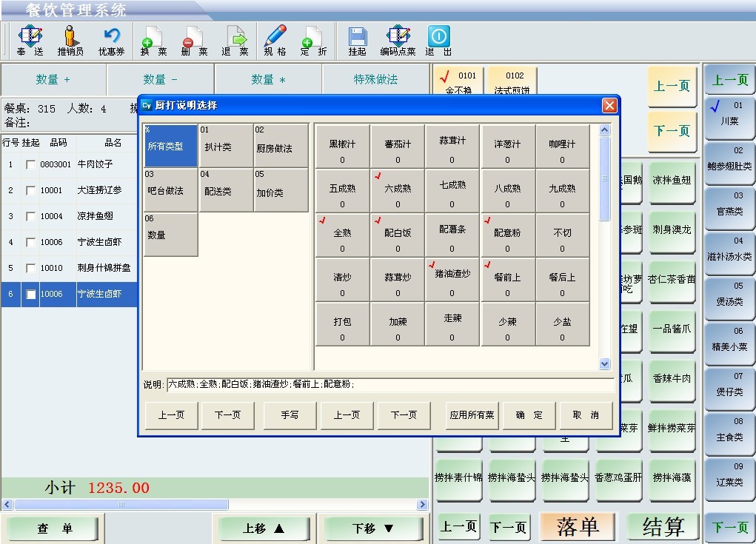Click the 结算 checkout button

[663, 527]
